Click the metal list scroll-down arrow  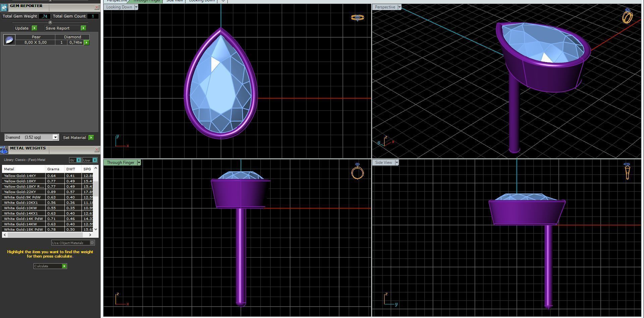point(96,229)
